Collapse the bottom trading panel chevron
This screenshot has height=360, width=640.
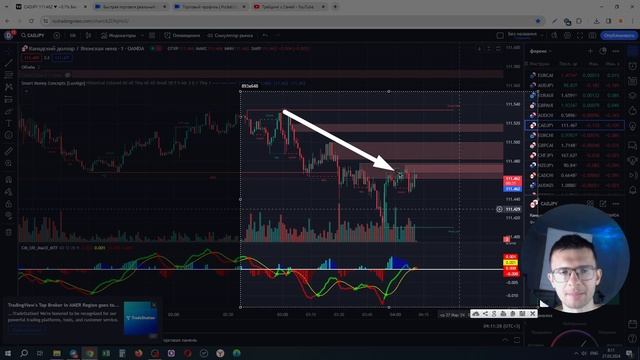(x=505, y=340)
